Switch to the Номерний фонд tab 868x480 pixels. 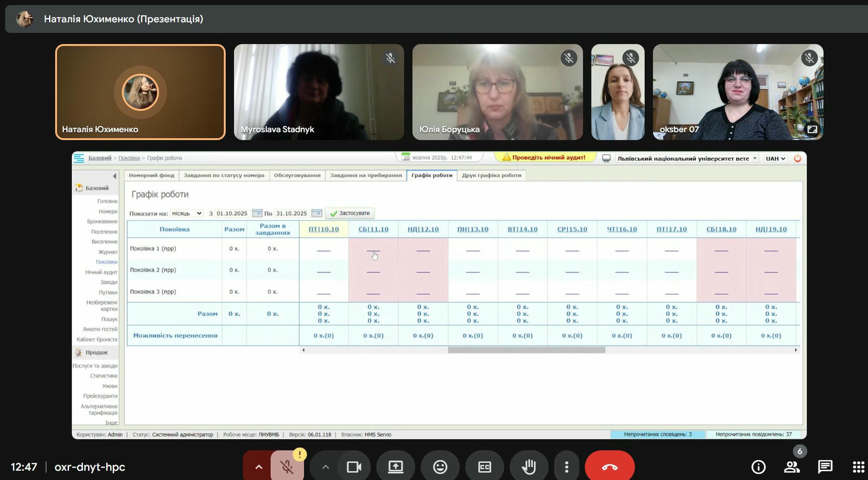(151, 175)
